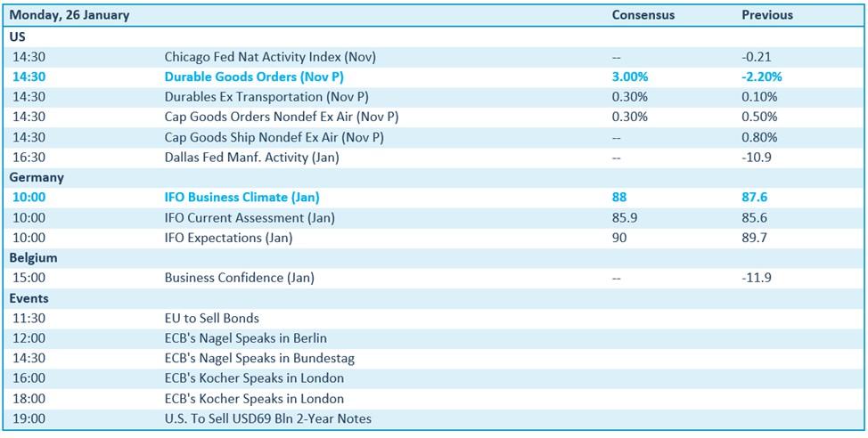This screenshot has height=438, width=868.
Task: Click the Durable Goods Orders (Nov P) link
Action: [254, 77]
